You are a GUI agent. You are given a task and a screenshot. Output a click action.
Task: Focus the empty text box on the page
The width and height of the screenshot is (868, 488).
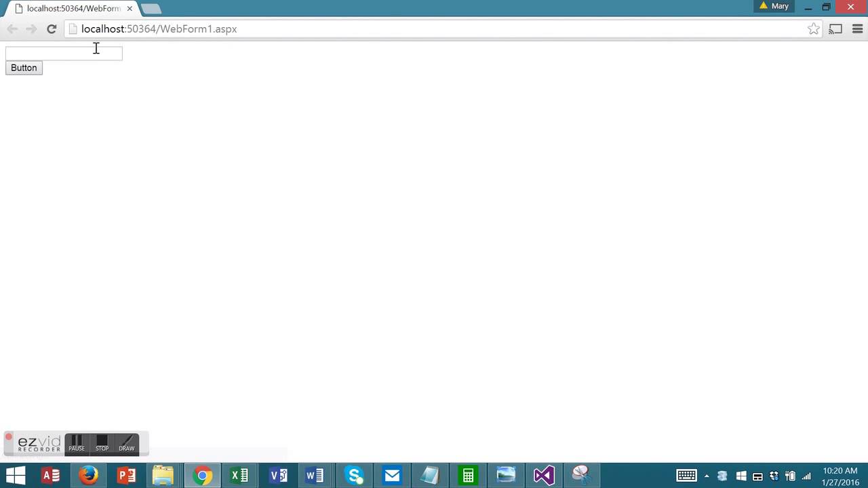coord(64,53)
